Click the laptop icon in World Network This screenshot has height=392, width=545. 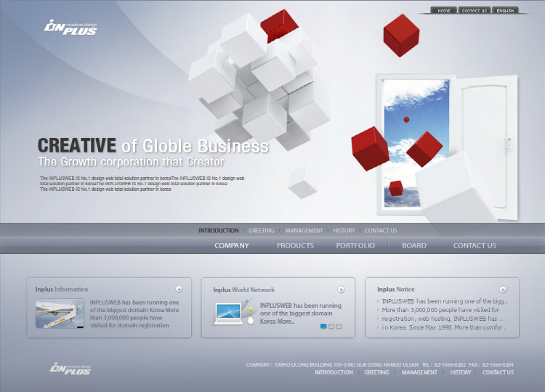click(228, 314)
